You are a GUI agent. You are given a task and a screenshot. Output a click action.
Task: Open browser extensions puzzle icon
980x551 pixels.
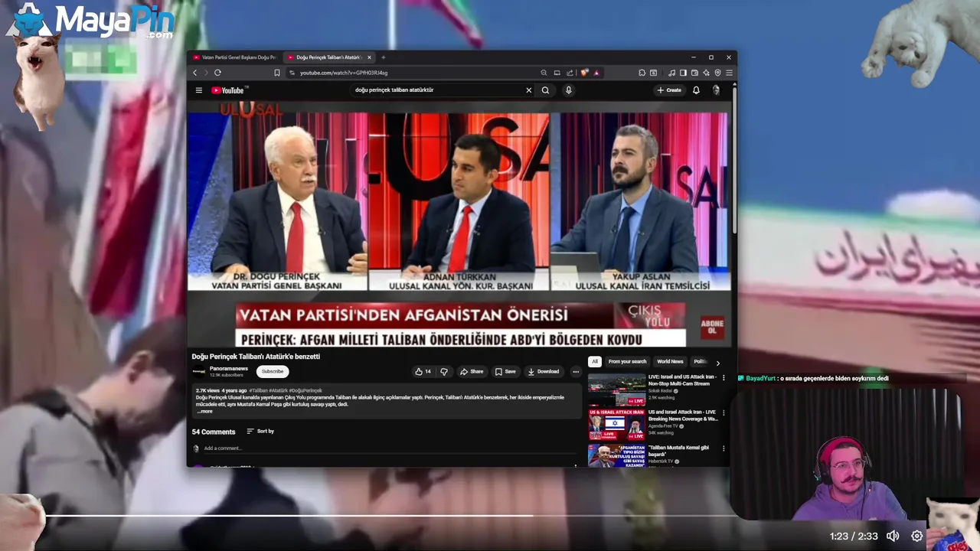pos(642,73)
